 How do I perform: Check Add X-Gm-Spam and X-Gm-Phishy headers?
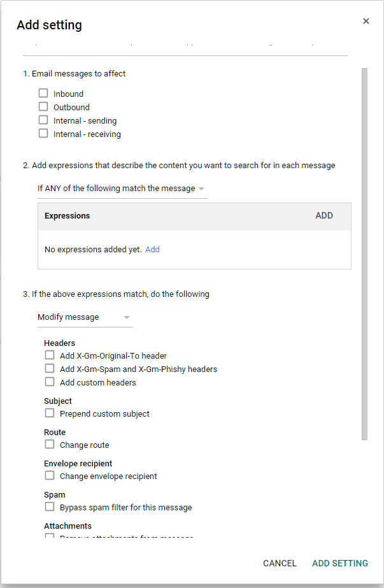tap(50, 369)
